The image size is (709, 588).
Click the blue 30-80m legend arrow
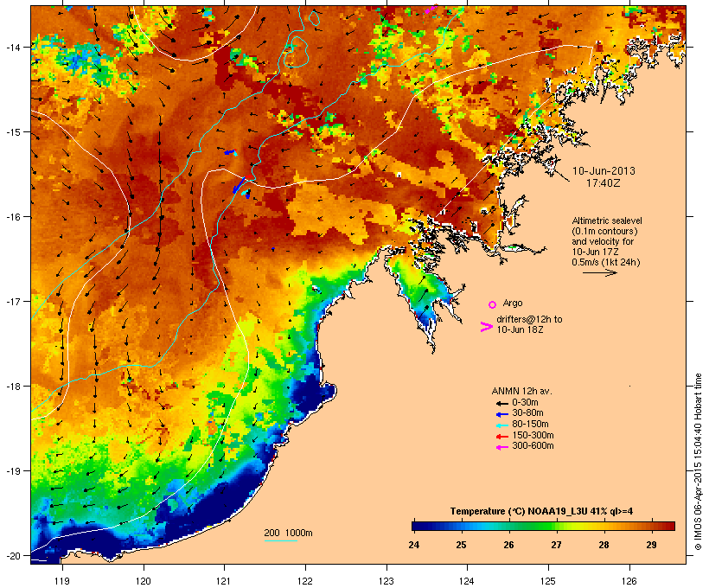tap(501, 414)
